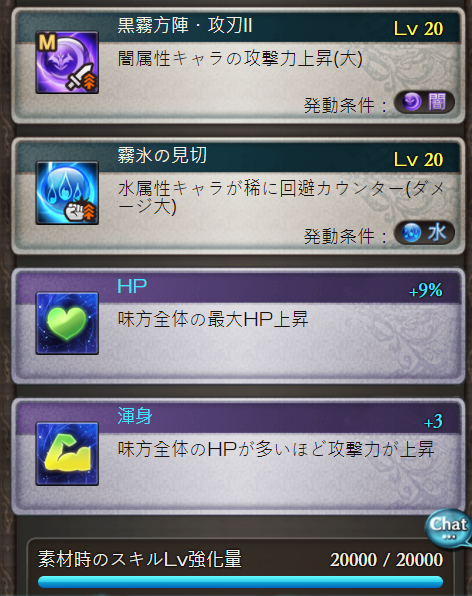
Task: Select the 黒霧方陣・攻刃II skill title
Action: [185, 26]
